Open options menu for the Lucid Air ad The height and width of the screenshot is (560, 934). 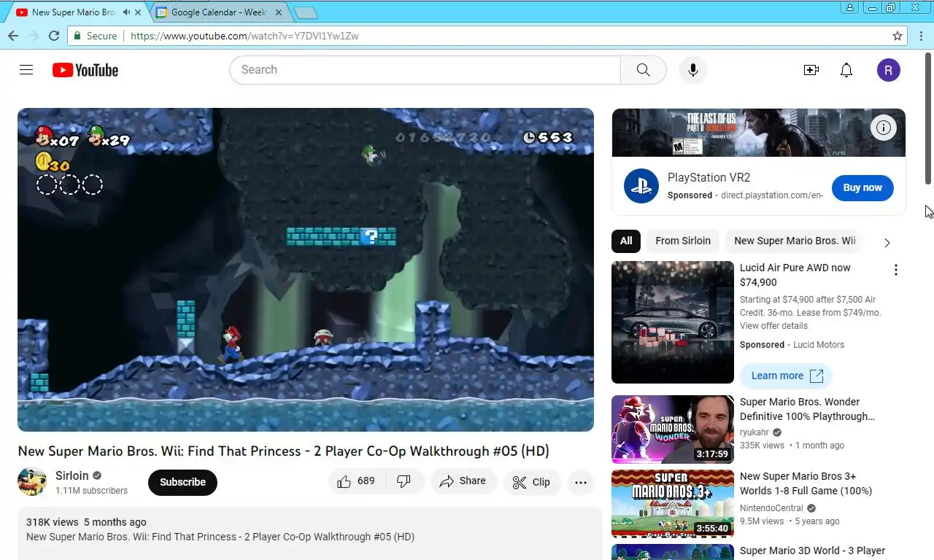coord(896,270)
